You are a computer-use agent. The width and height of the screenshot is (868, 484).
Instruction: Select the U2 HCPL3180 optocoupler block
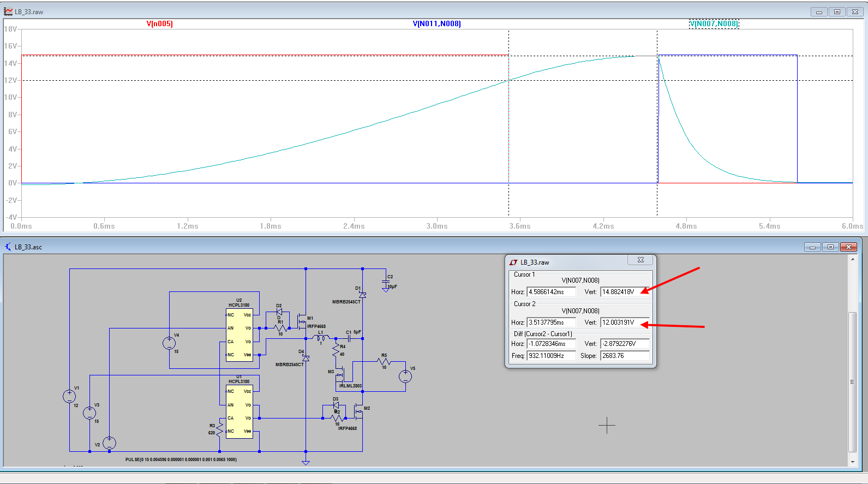[239, 335]
